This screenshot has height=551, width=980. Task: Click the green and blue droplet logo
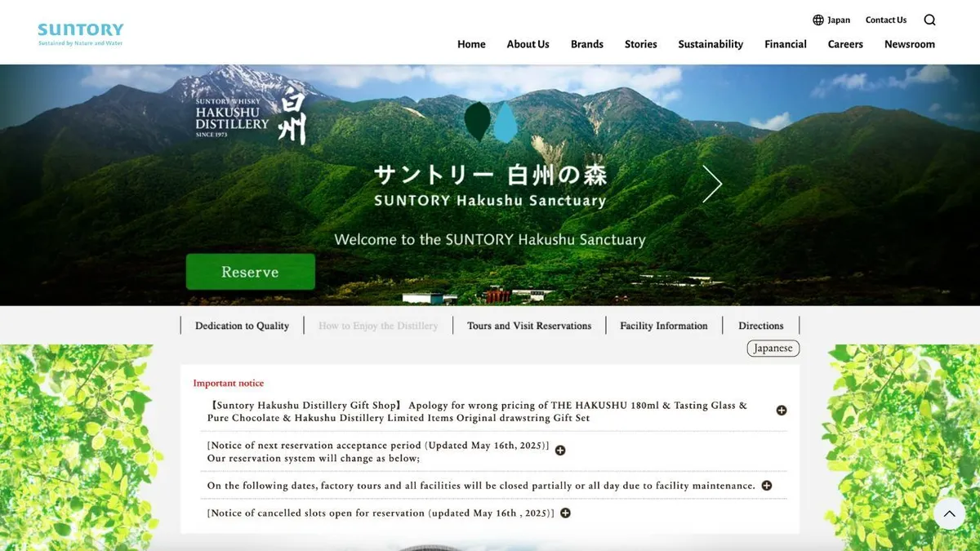click(491, 121)
